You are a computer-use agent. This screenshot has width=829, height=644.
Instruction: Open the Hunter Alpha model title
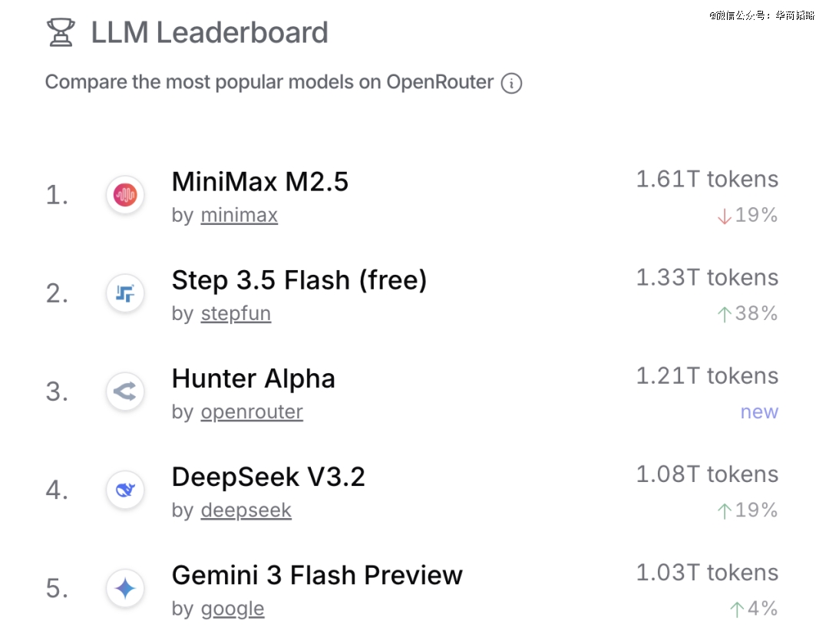253,378
